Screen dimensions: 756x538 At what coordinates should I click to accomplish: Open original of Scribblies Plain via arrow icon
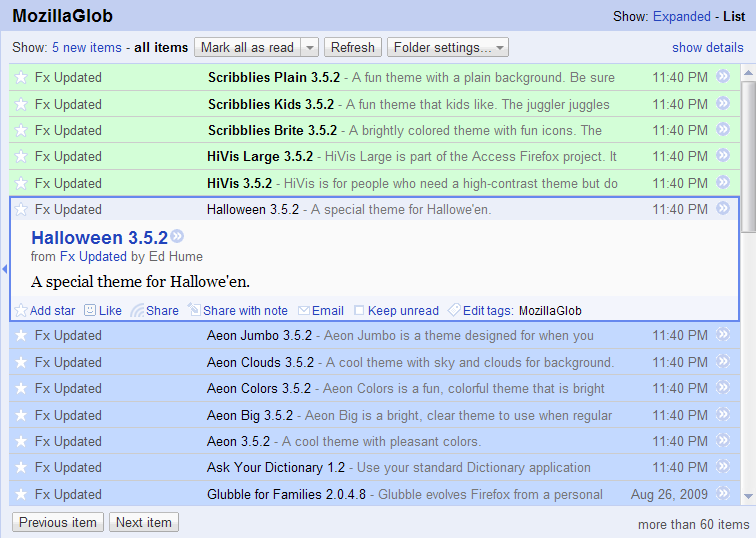point(723,76)
